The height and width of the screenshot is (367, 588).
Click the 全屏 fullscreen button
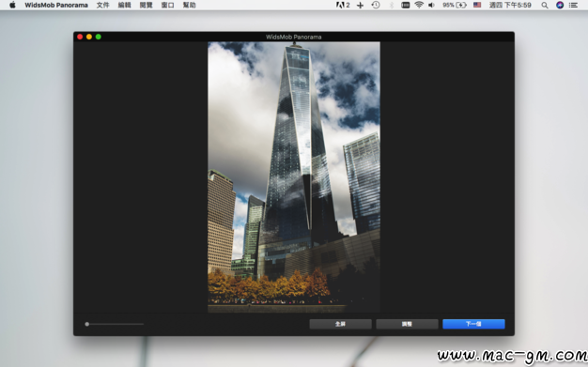click(x=341, y=324)
